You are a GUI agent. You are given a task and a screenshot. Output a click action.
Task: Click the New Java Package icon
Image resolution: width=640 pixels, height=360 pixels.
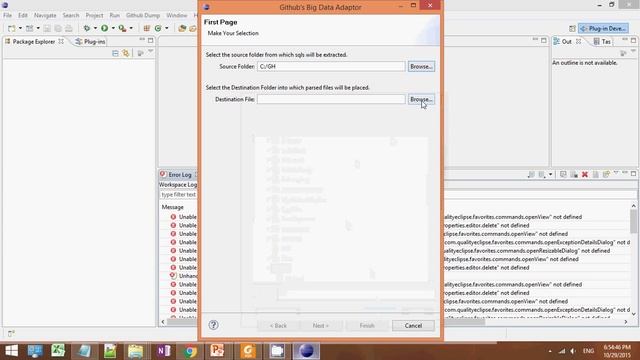pos(147,28)
